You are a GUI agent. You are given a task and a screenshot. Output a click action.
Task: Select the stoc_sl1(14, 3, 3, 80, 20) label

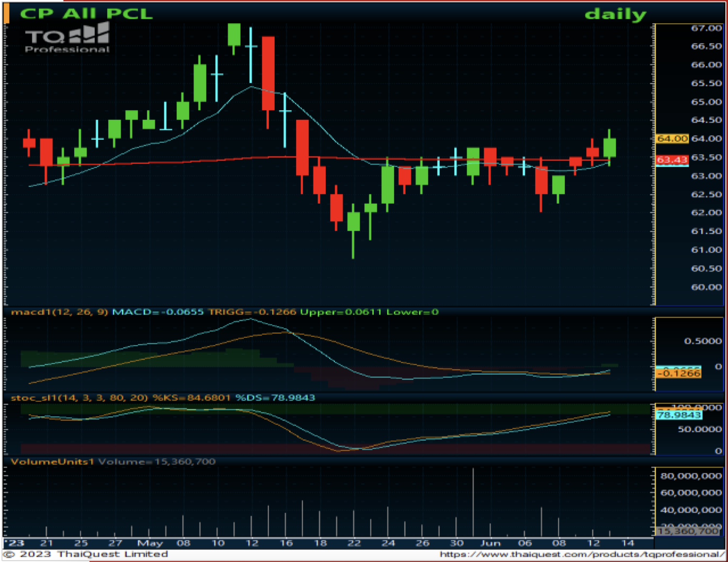tap(79, 398)
